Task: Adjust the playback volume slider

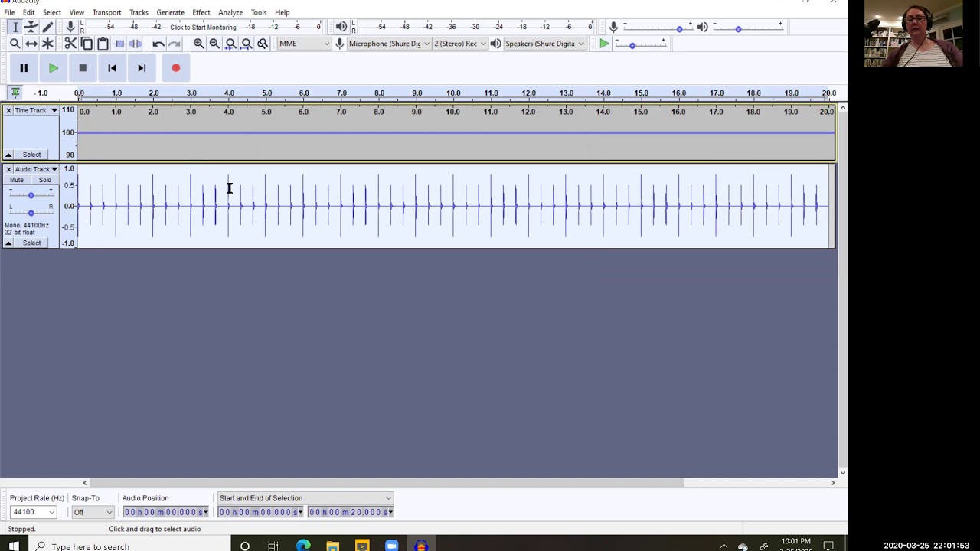Action: (x=749, y=28)
